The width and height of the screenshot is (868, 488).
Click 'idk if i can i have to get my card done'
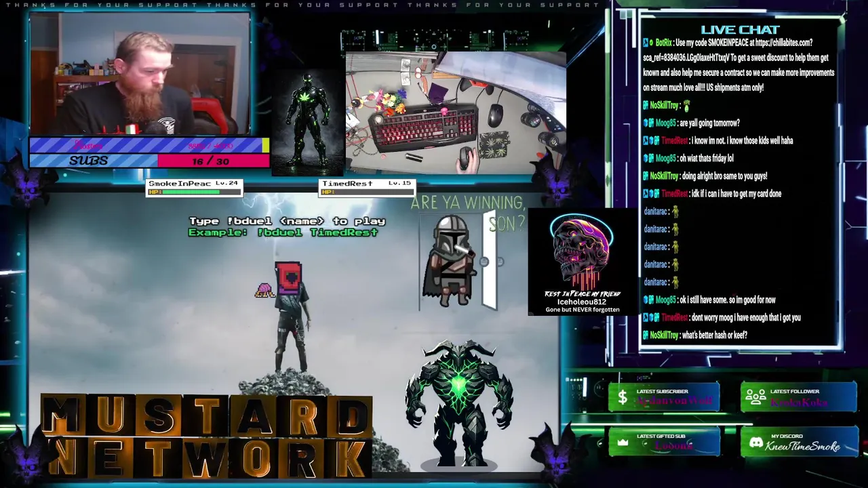(736, 194)
